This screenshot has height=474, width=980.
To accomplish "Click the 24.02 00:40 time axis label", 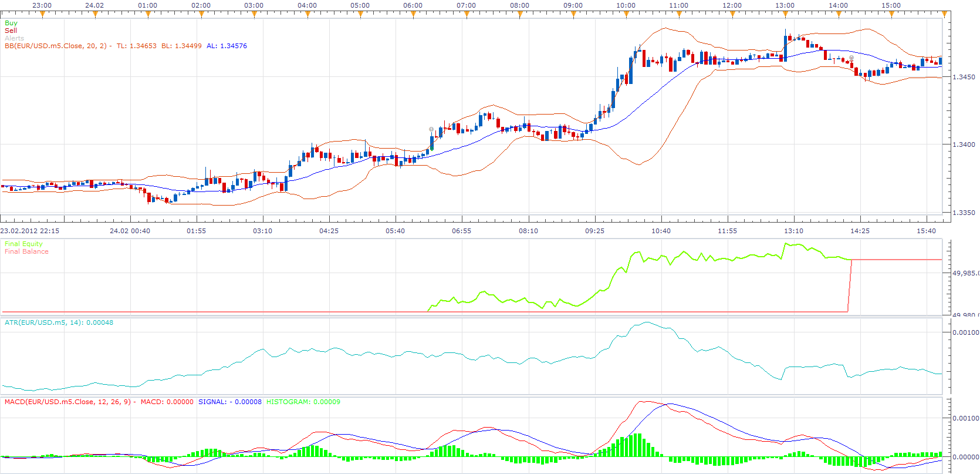I will pos(130,231).
